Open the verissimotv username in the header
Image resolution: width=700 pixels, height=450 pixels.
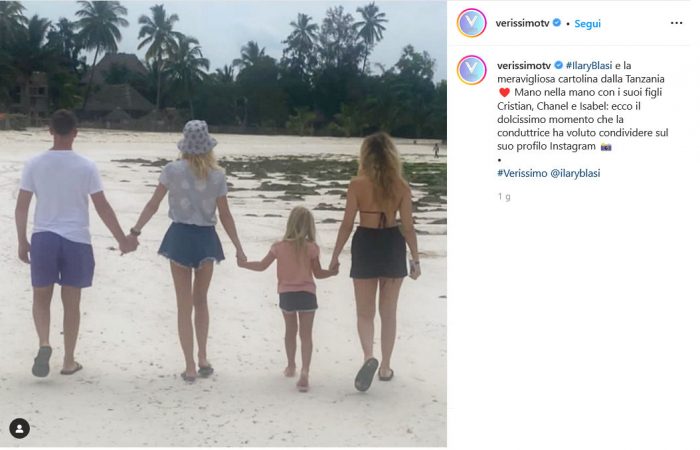(x=522, y=23)
